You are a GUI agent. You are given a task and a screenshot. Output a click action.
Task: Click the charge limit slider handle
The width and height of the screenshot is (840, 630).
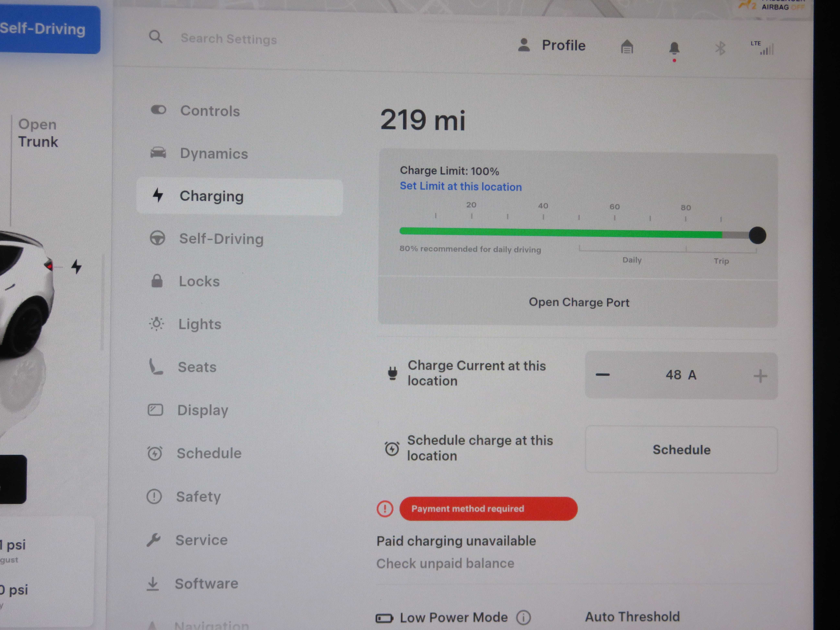coord(757,235)
